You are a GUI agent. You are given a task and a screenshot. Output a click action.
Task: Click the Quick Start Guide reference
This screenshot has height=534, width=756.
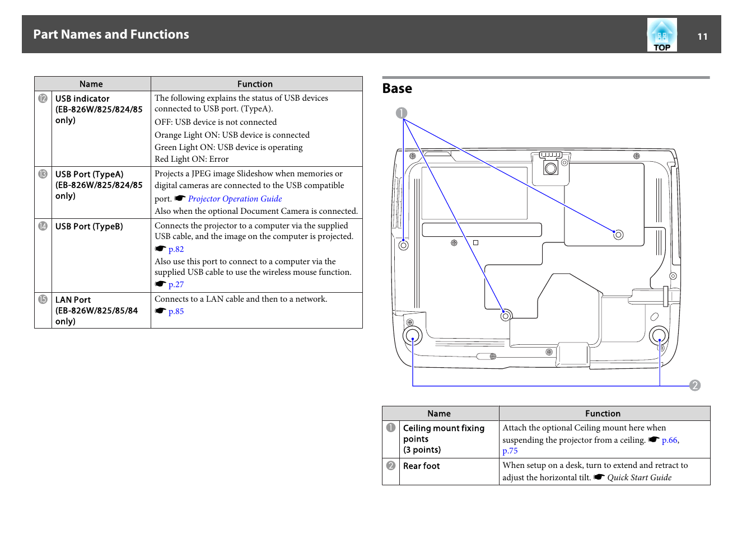click(639, 477)
